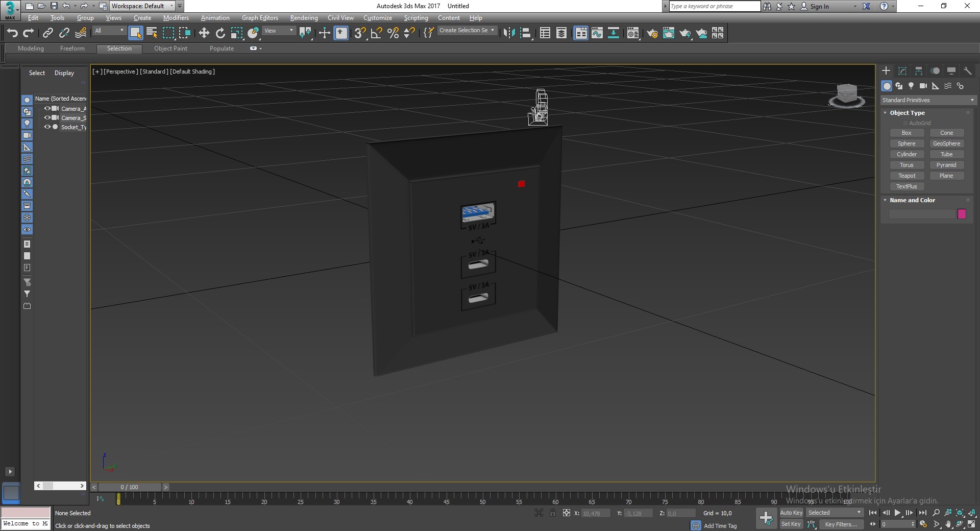Collapse the Object Type rollout
Image resolution: width=980 pixels, height=531 pixels.
[885, 113]
